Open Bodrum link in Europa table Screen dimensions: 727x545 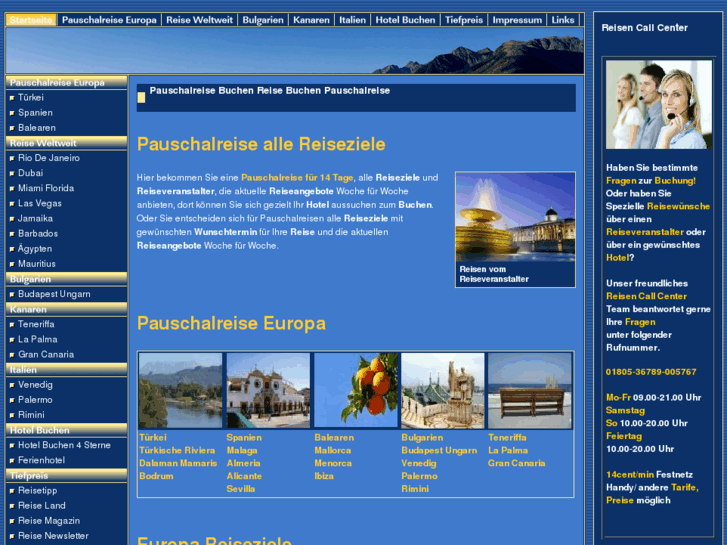tap(156, 476)
